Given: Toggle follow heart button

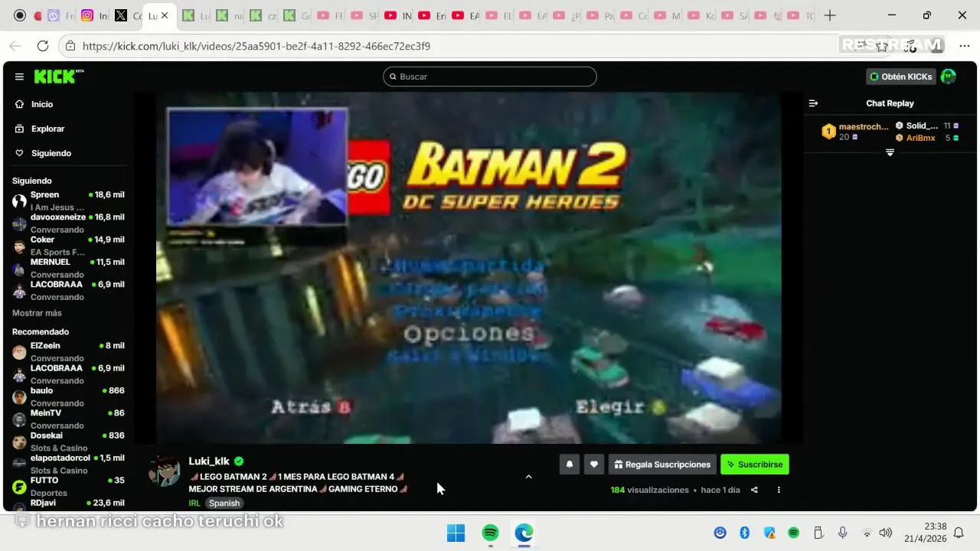Looking at the screenshot, I should coord(594,465).
